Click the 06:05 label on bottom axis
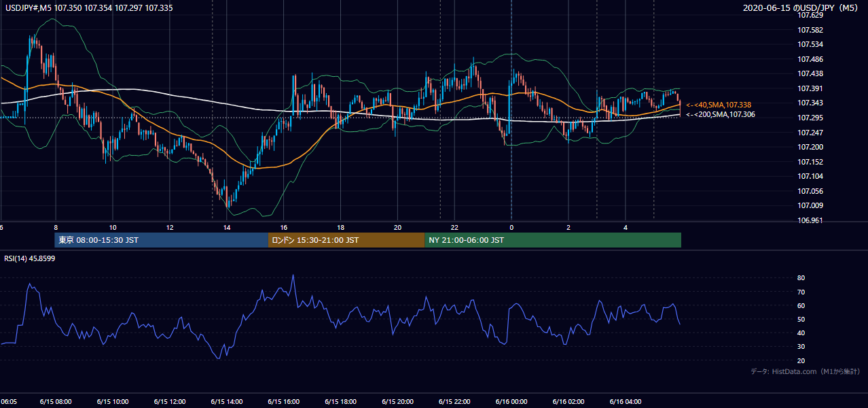Image resolution: width=868 pixels, height=408 pixels. 8,402
